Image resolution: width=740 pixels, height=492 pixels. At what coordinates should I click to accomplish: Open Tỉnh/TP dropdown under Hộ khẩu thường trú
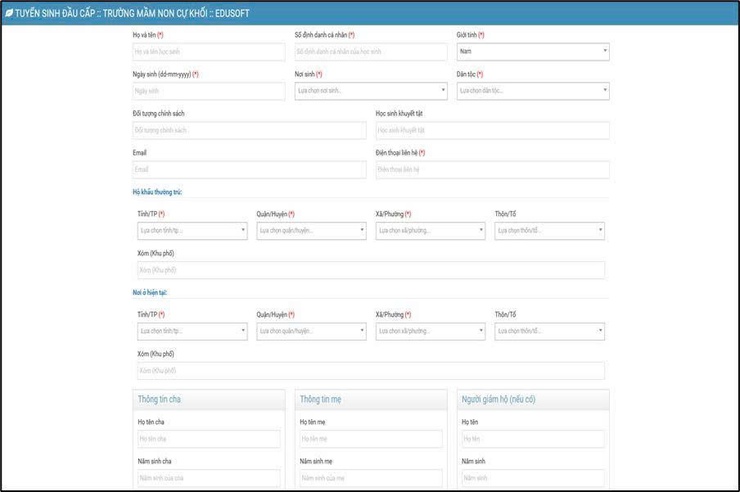coord(192,231)
